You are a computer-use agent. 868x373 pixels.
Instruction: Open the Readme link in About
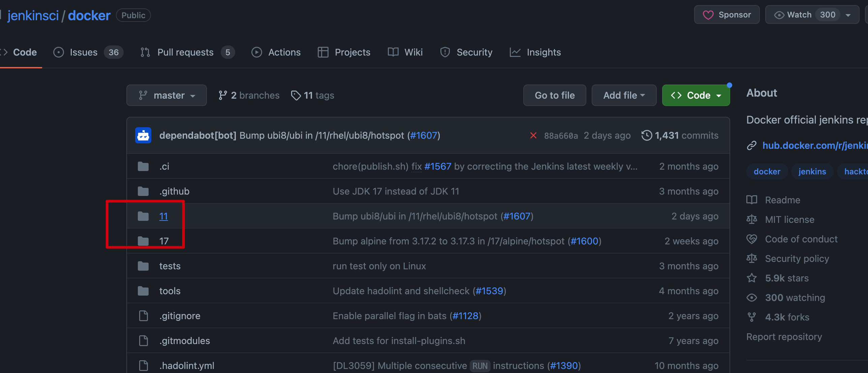pyautogui.click(x=782, y=200)
